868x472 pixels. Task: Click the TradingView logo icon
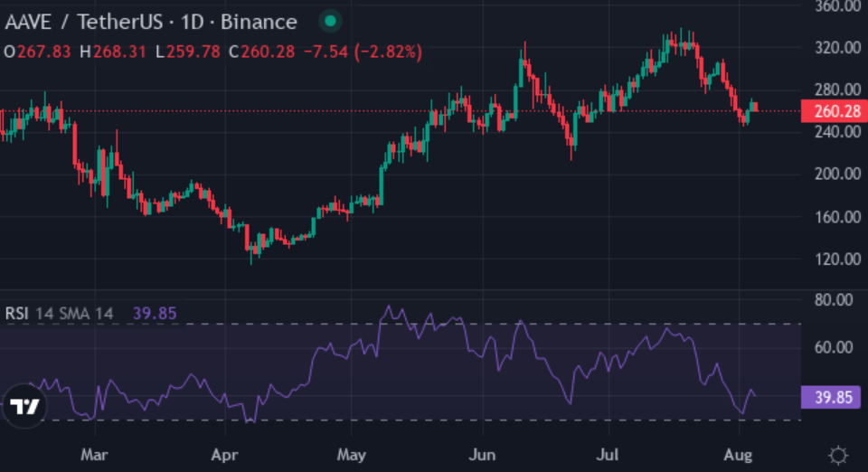[x=25, y=407]
